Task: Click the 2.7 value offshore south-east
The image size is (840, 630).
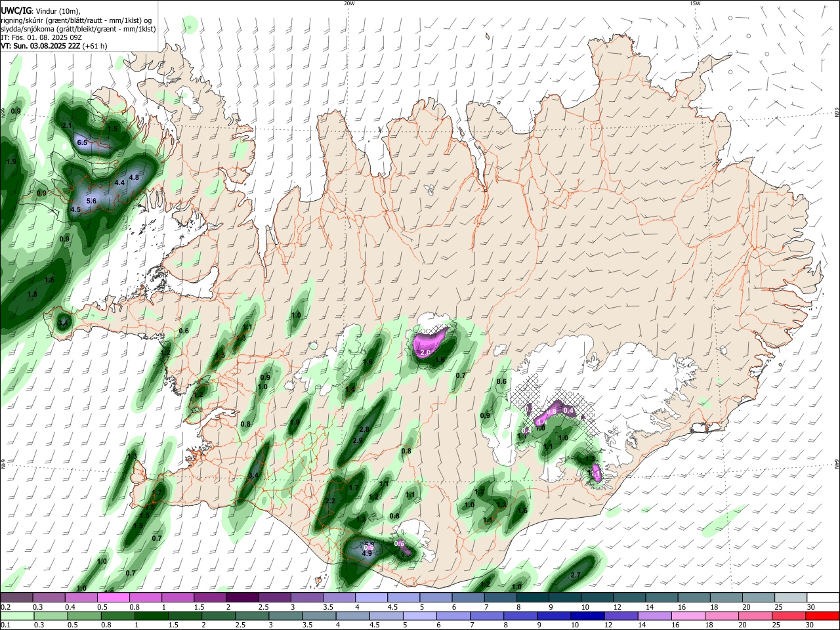Action: tap(576, 576)
